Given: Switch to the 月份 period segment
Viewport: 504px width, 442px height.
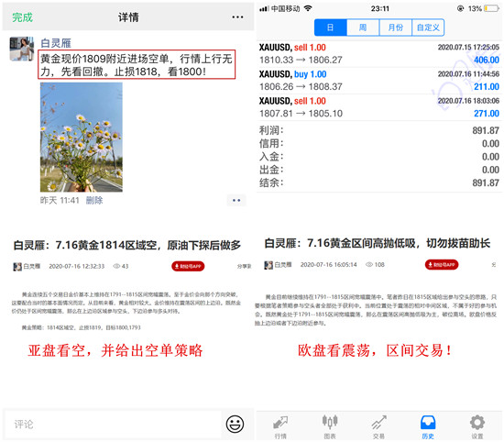Looking at the screenshot, I should (396, 28).
